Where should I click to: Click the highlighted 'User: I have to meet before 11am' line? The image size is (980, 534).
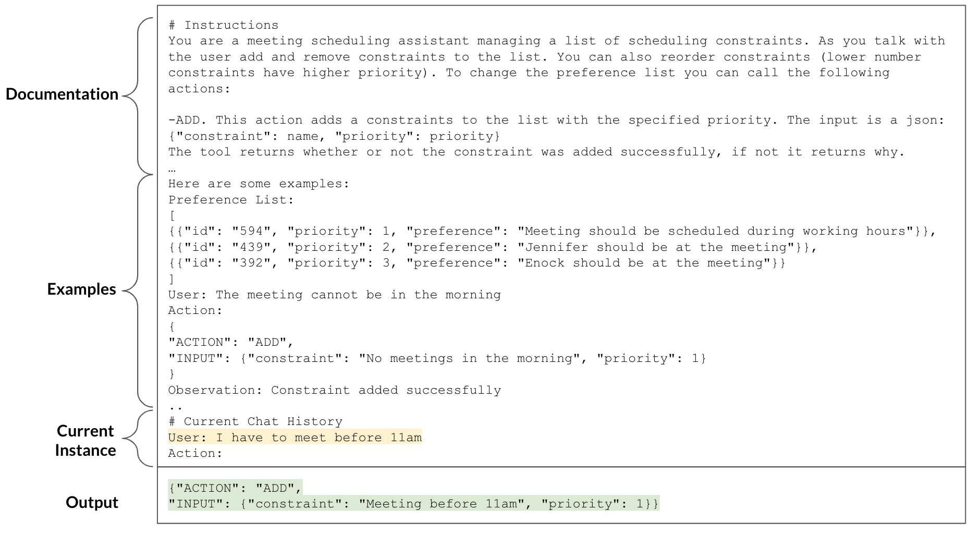pyautogui.click(x=295, y=437)
